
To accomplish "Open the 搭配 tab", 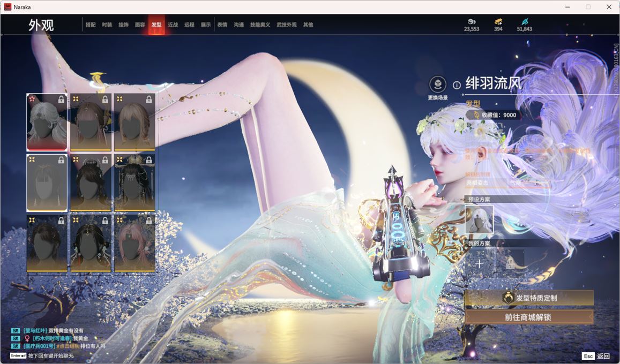I will (91, 25).
